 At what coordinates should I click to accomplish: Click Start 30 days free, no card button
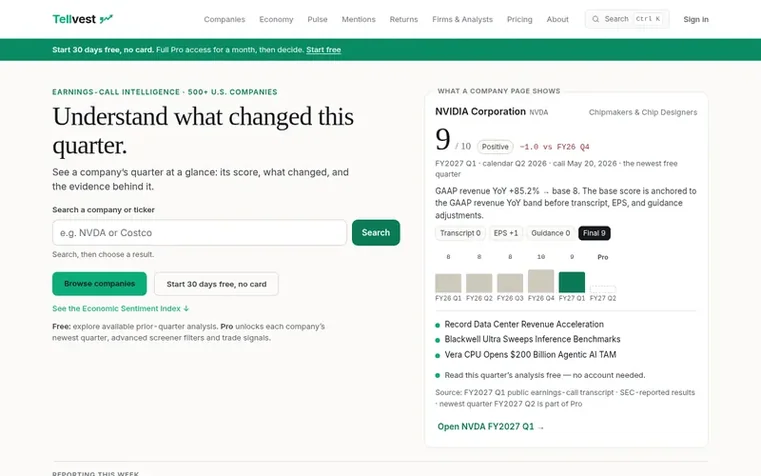(x=216, y=284)
